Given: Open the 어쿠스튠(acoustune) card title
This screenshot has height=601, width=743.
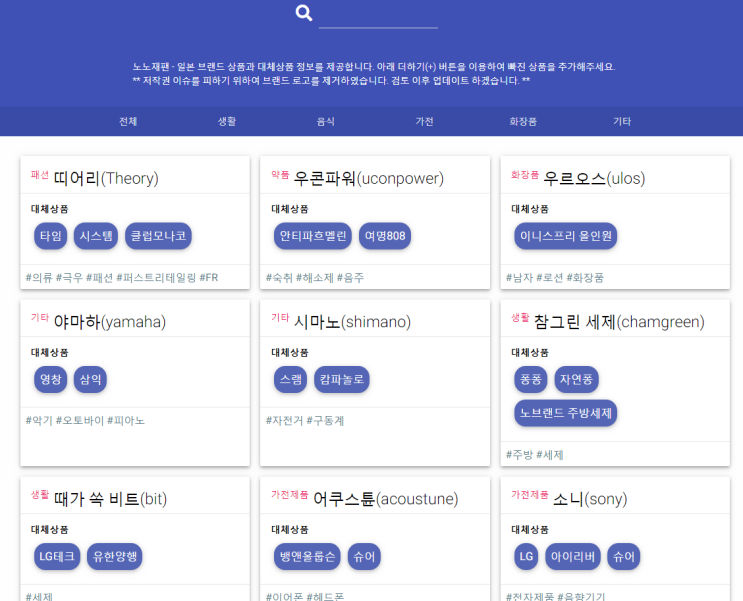Looking at the screenshot, I should point(386,499).
